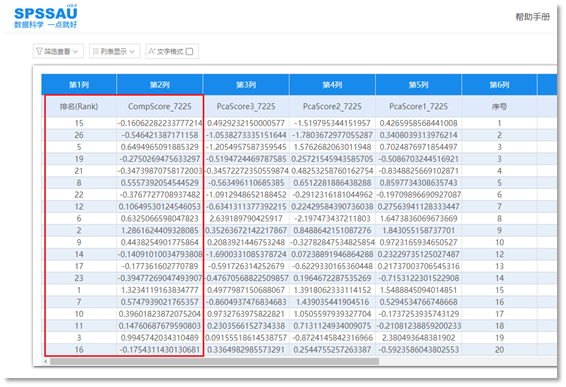Click the PcaScore3_7225 header cell

(246, 106)
